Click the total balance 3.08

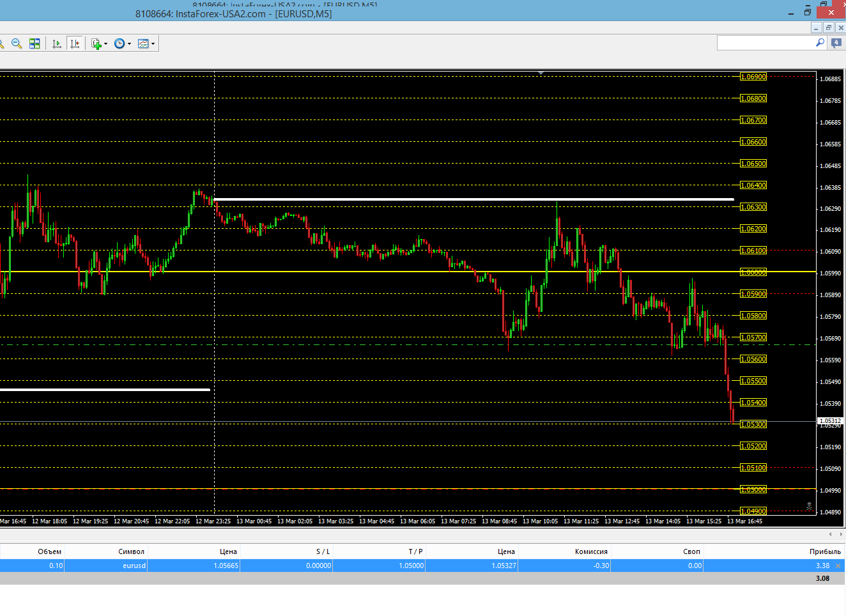click(822, 578)
